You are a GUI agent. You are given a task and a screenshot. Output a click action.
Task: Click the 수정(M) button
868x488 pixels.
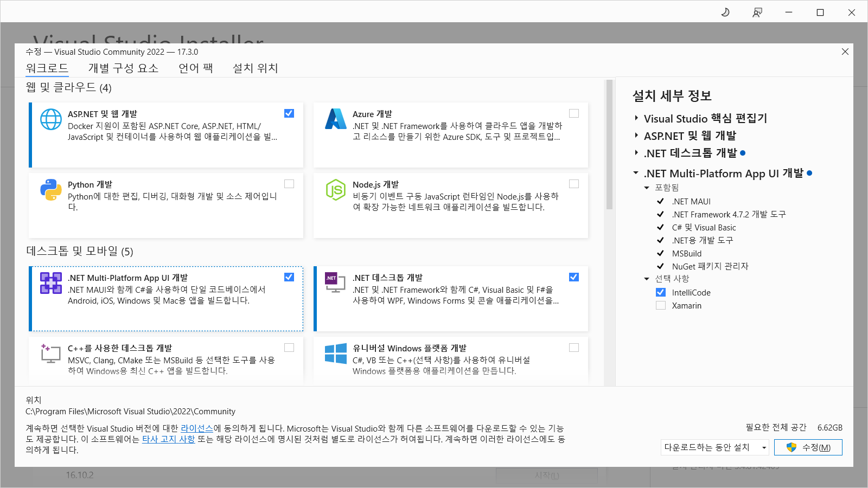point(808,447)
